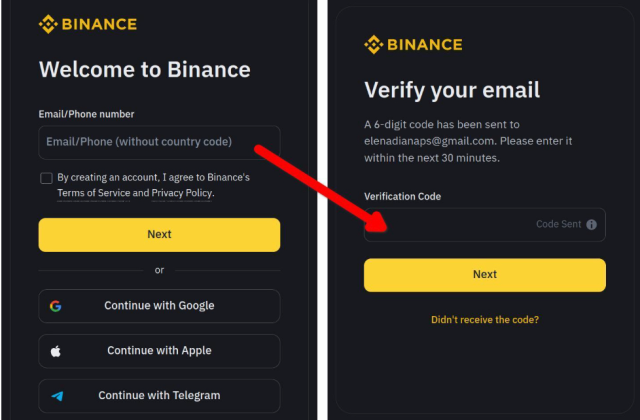This screenshot has height=420, width=640.
Task: Click the Google logo icon
Action: coord(56,306)
